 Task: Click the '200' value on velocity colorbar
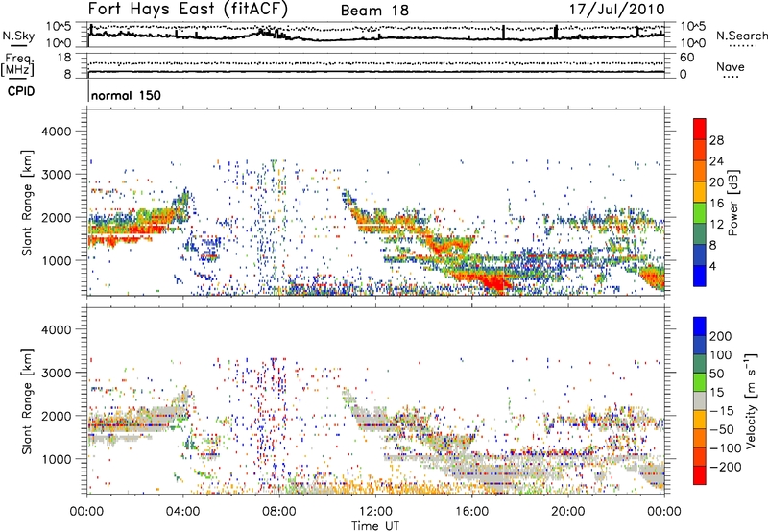[721, 336]
